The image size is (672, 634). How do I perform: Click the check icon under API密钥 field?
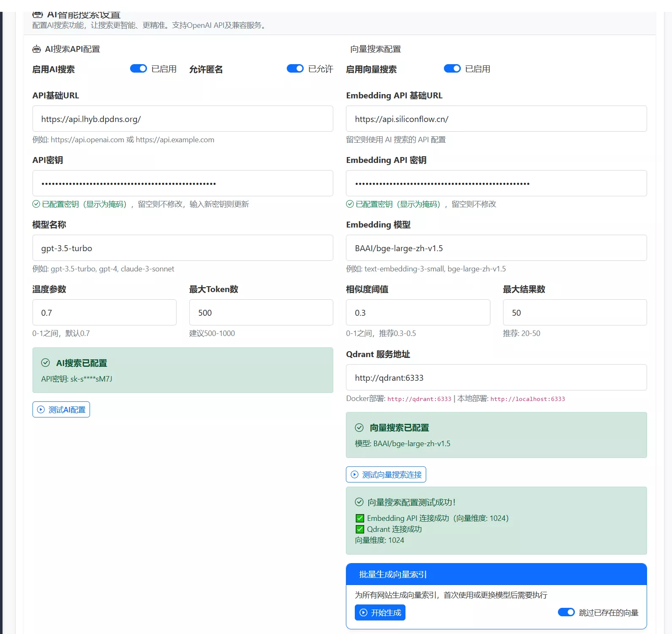coord(36,204)
